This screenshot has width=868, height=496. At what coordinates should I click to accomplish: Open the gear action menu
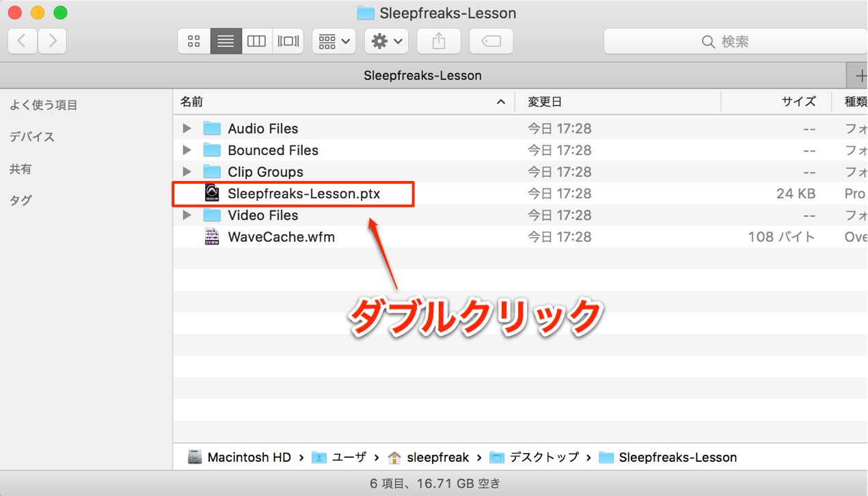tap(386, 42)
